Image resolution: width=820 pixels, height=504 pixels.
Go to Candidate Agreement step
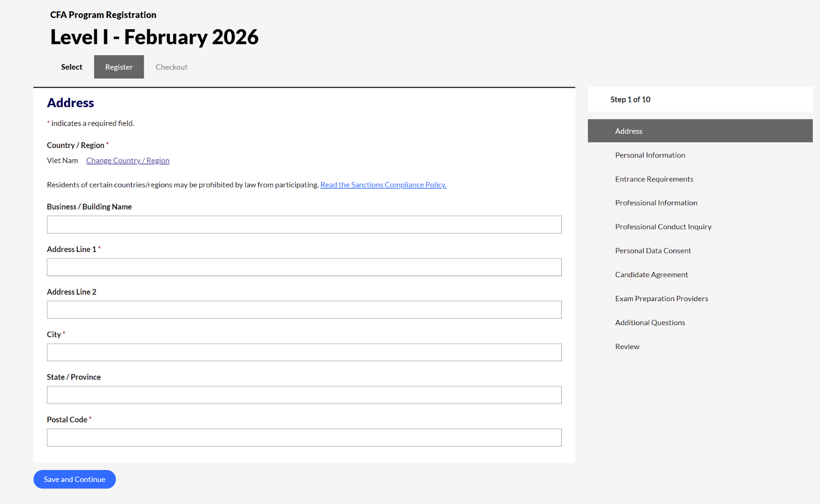point(651,275)
